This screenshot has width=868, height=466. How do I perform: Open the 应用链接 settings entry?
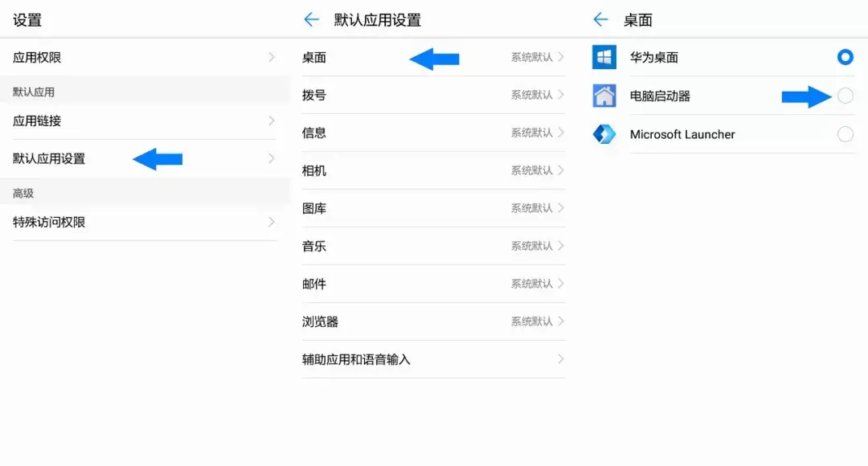tap(145, 121)
